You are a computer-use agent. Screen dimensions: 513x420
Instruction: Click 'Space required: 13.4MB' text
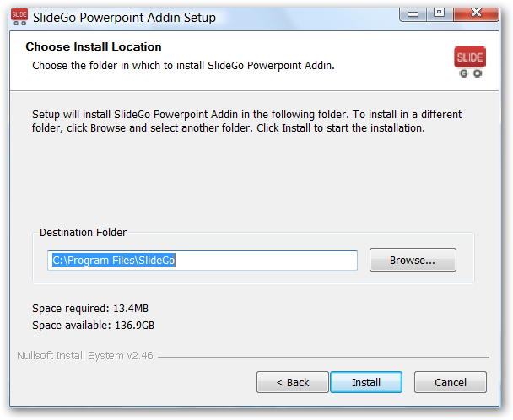tap(90, 309)
